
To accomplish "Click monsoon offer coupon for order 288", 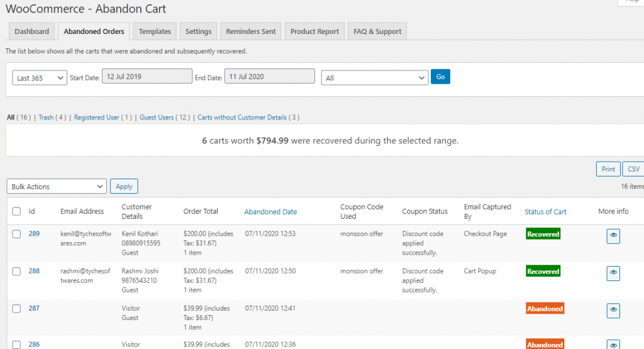I will pos(362,271).
